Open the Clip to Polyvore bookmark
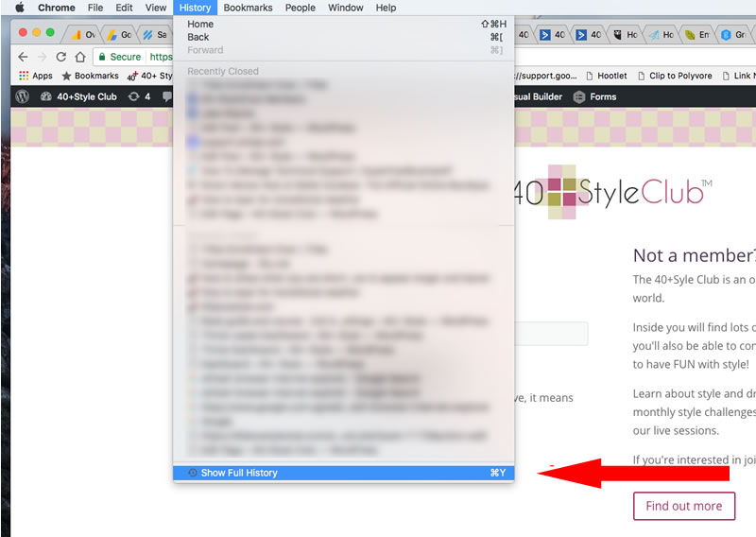 tap(675, 76)
